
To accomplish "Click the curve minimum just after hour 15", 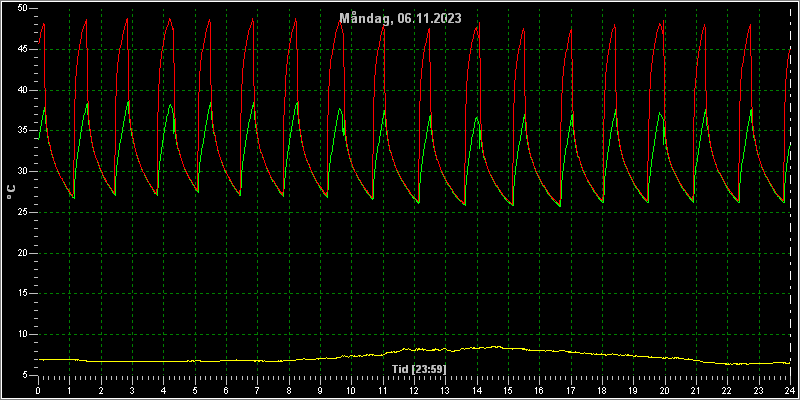I will [x=512, y=205].
